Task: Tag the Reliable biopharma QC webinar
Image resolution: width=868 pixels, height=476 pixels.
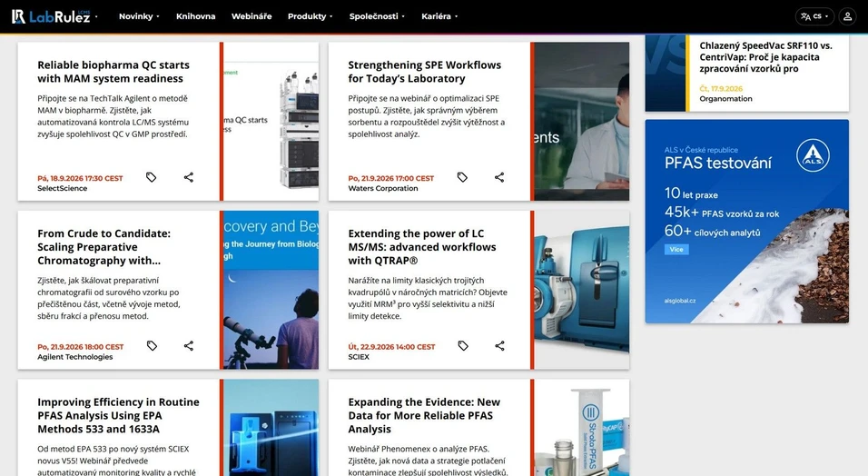Action: pyautogui.click(x=151, y=177)
